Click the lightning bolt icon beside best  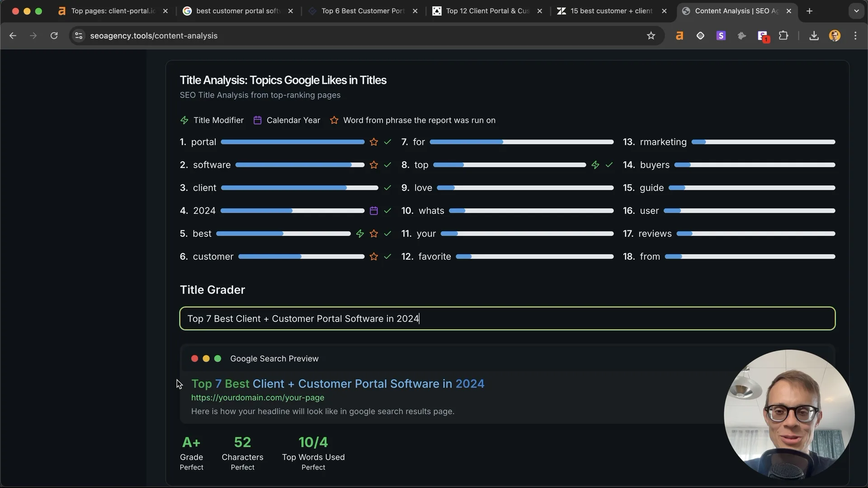tap(360, 234)
